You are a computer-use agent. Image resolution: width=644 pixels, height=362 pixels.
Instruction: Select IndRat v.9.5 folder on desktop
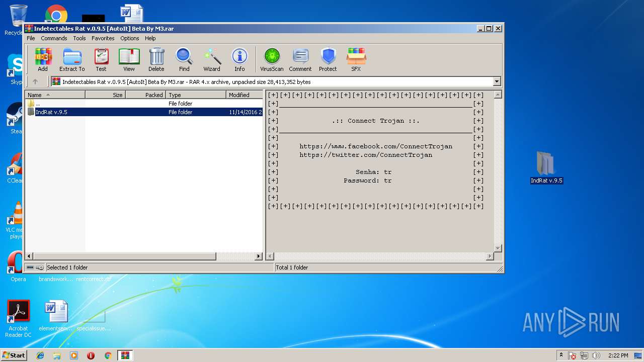pyautogui.click(x=546, y=167)
